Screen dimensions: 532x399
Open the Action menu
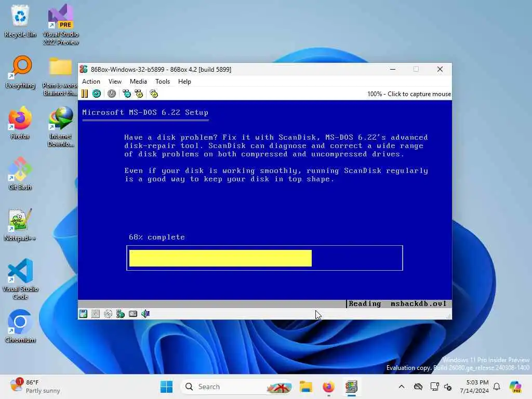91,82
